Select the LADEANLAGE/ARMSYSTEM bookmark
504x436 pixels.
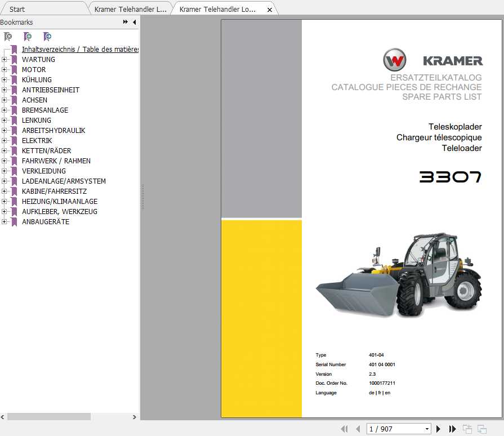(64, 181)
